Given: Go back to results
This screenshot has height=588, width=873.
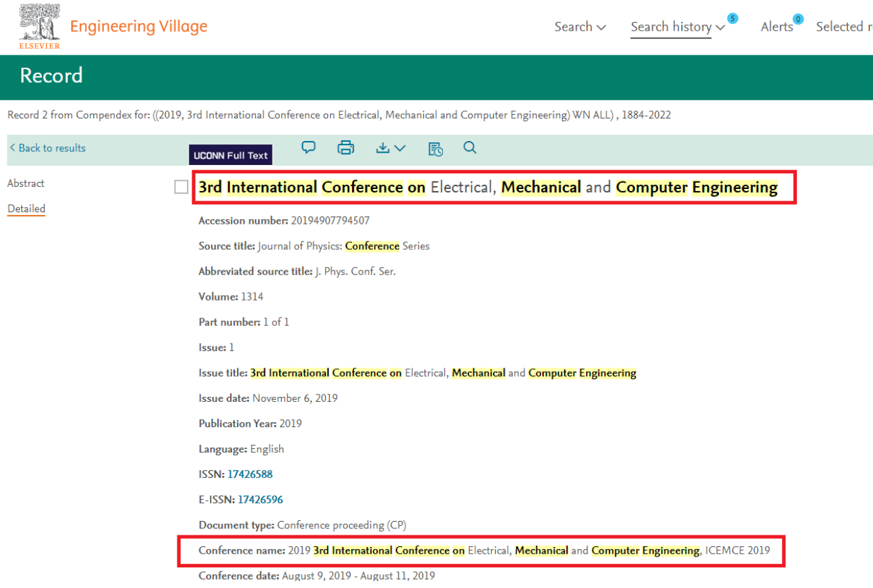Looking at the screenshot, I should click(x=48, y=148).
